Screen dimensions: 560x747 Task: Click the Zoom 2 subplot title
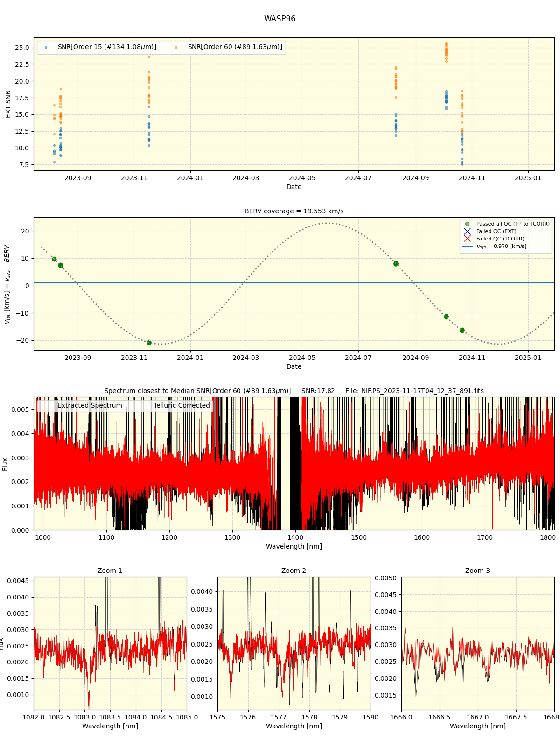coord(294,571)
